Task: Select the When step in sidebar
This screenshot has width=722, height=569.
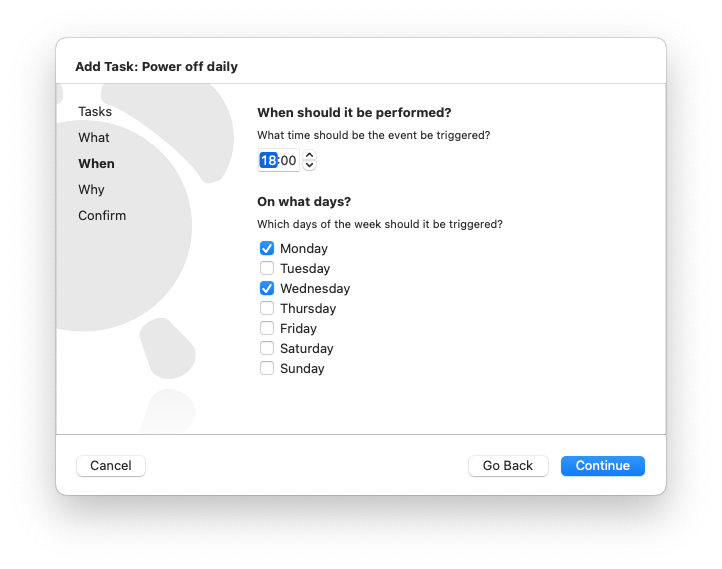Action: pyautogui.click(x=96, y=163)
